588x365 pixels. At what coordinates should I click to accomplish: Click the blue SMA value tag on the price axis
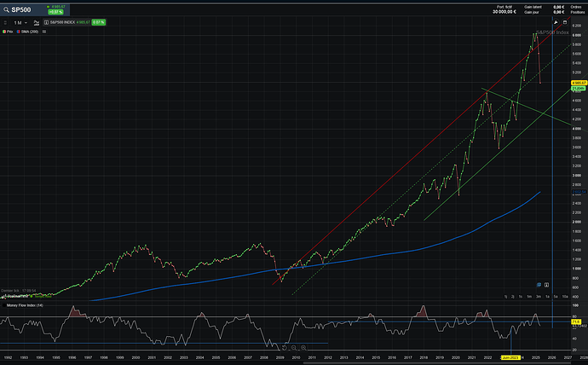point(579,192)
